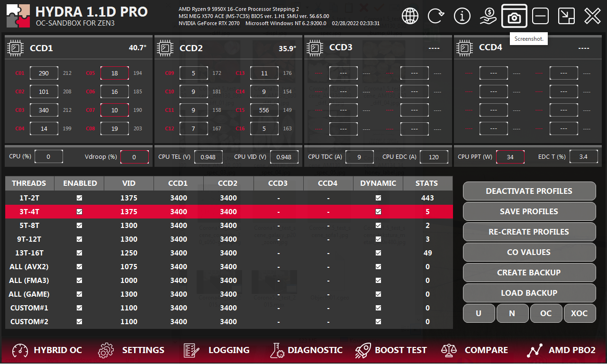Click DEACTIVATE PROFILES button
The height and width of the screenshot is (364, 607).
pos(529,191)
